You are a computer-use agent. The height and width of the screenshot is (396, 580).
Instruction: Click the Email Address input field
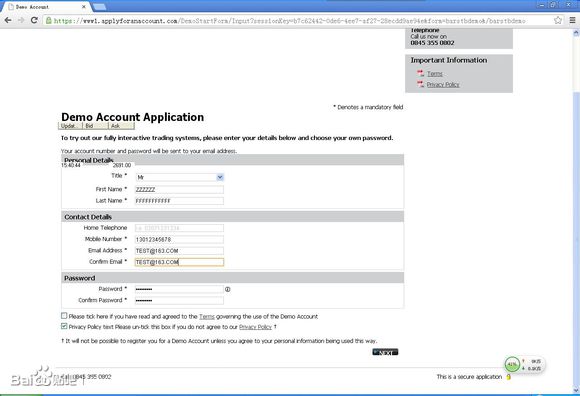(179, 251)
